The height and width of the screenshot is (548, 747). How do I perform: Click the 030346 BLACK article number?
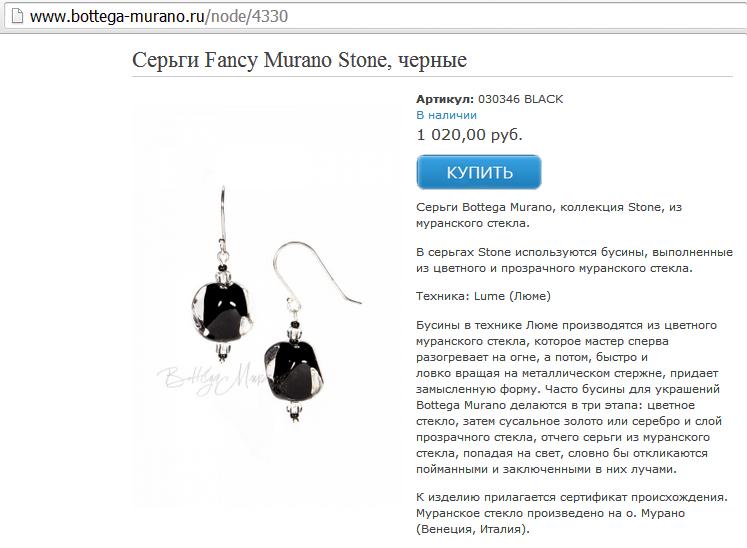tap(520, 99)
